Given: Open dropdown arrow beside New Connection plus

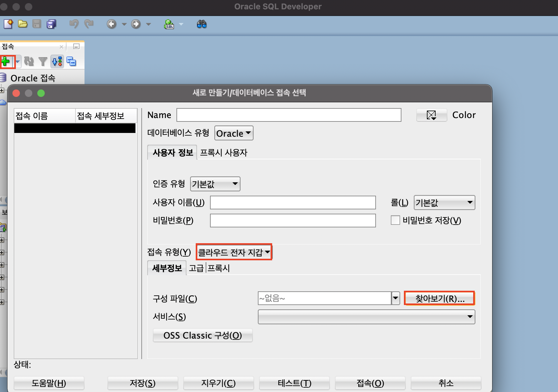Looking at the screenshot, I should [18, 62].
